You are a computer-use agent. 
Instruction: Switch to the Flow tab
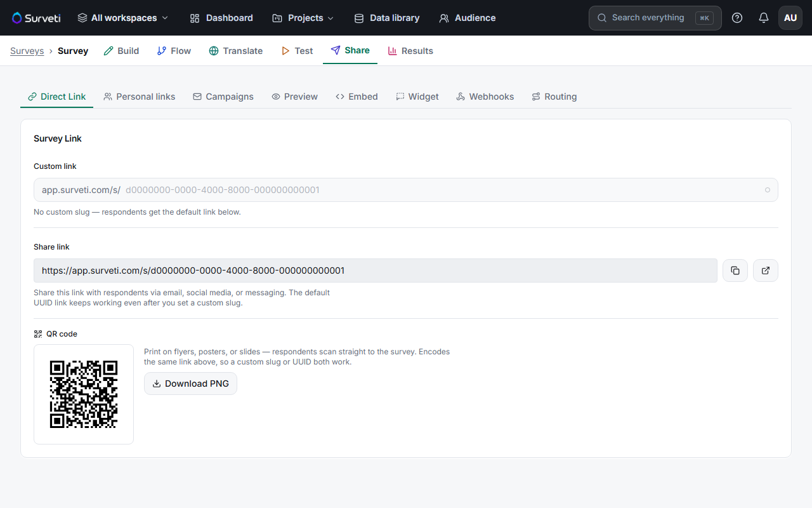click(174, 51)
